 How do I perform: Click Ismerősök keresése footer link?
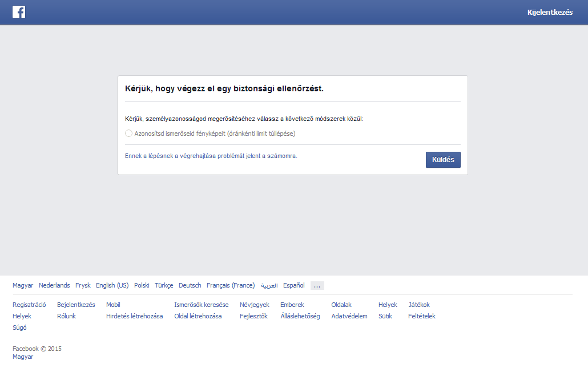(201, 305)
